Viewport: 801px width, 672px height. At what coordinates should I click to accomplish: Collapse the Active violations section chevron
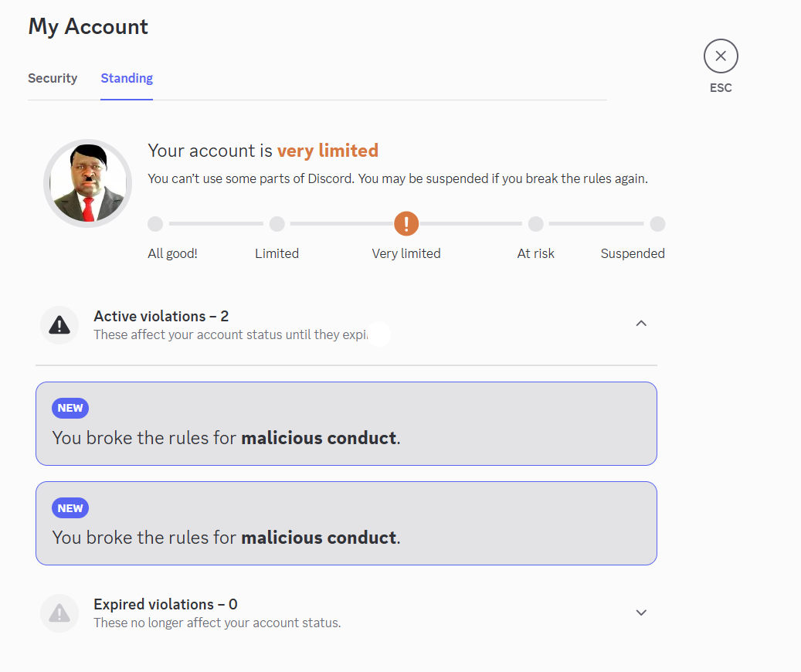click(641, 324)
